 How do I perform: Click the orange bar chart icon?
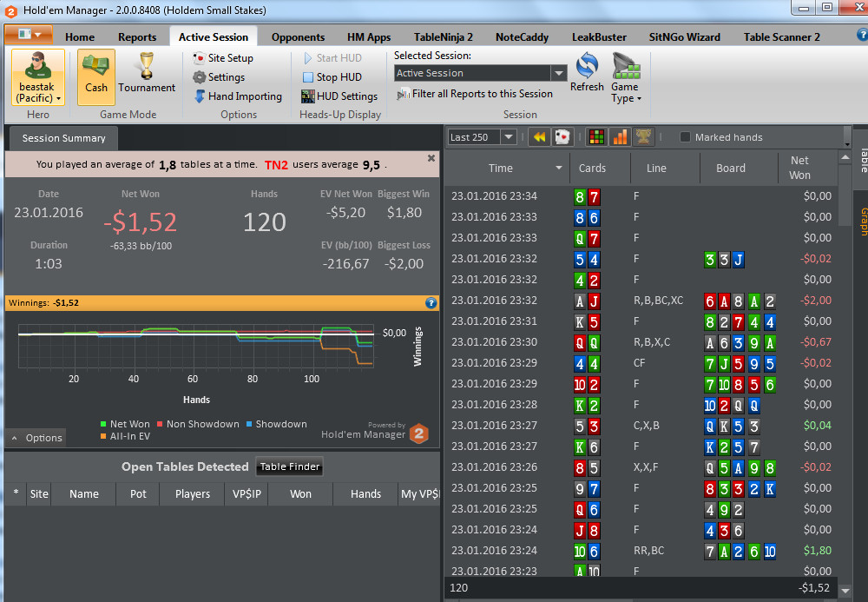click(620, 136)
